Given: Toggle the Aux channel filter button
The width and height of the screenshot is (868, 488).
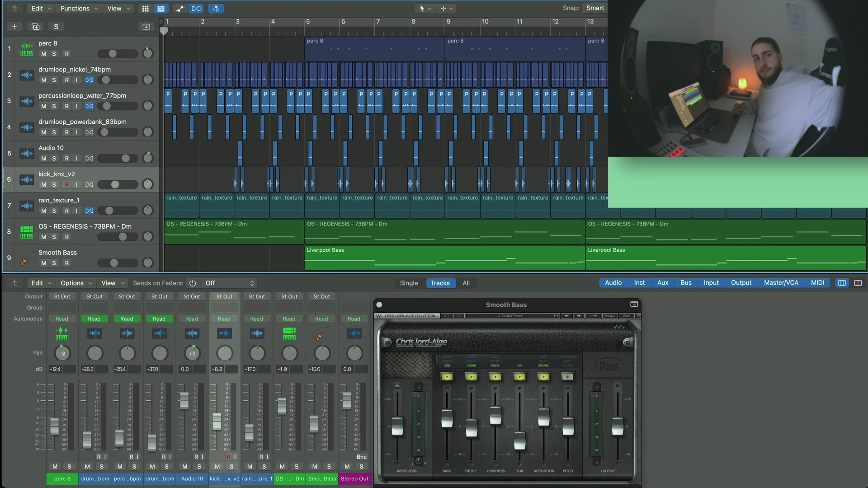Looking at the screenshot, I should point(663,283).
